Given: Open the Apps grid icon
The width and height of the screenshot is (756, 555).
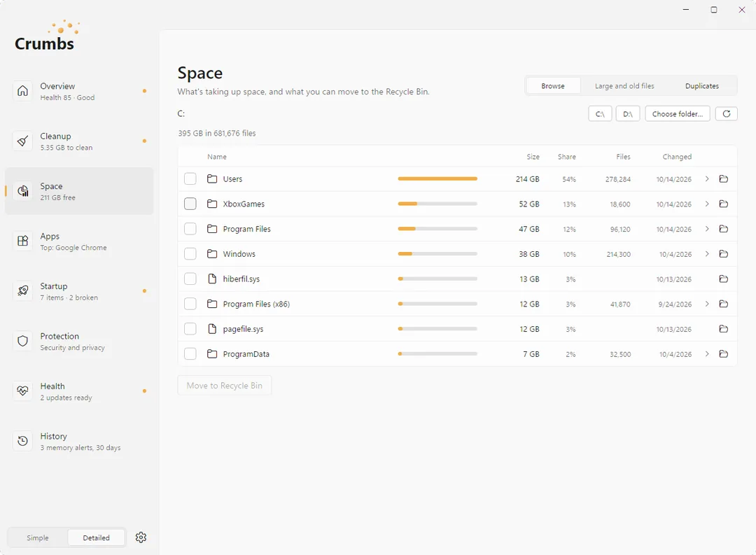Looking at the screenshot, I should pyautogui.click(x=22, y=241).
